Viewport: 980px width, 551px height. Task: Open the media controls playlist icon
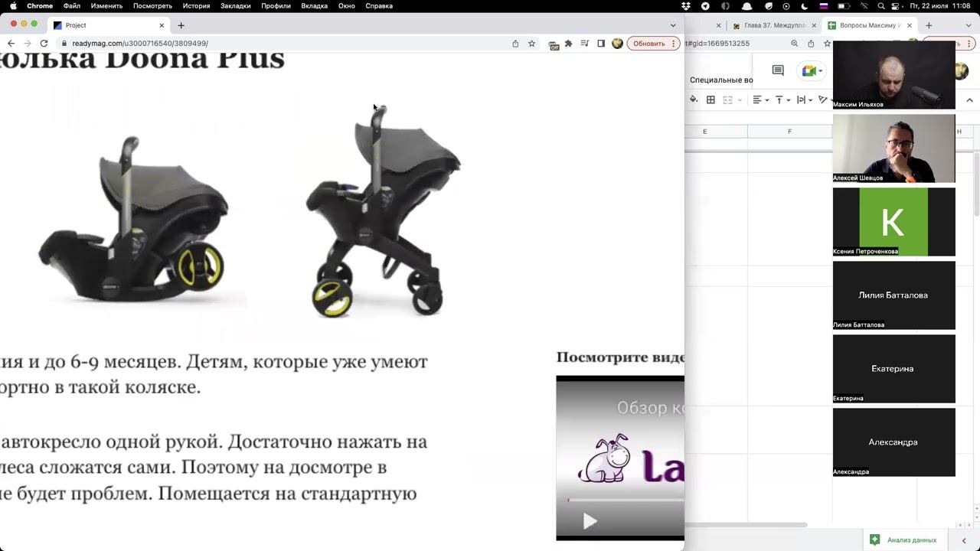585,44
